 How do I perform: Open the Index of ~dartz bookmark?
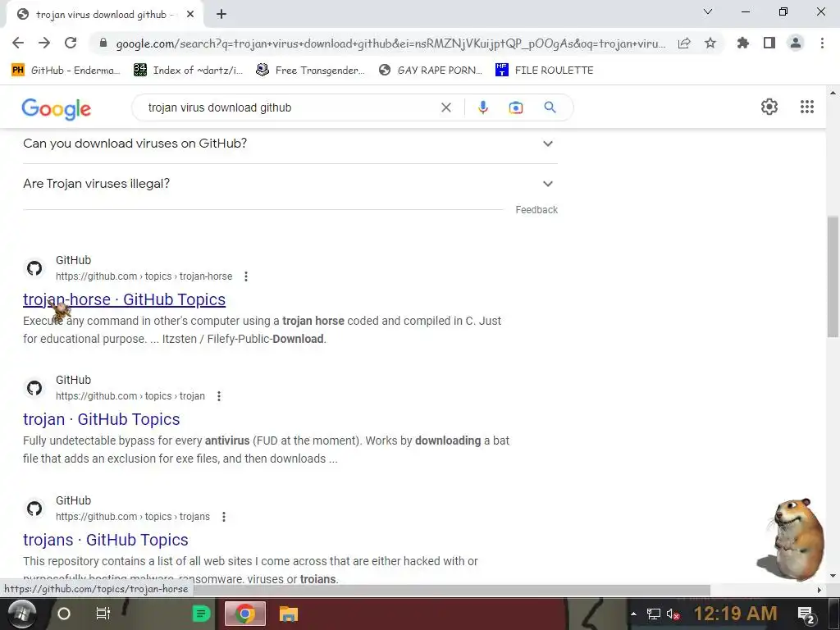(x=189, y=71)
